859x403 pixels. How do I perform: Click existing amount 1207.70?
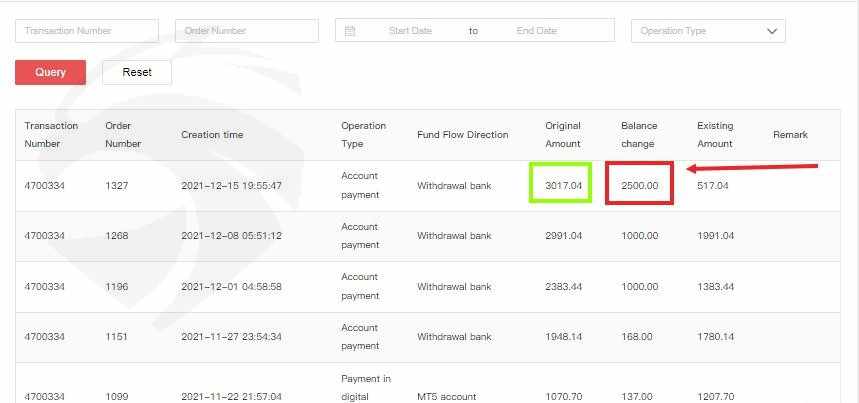(715, 396)
